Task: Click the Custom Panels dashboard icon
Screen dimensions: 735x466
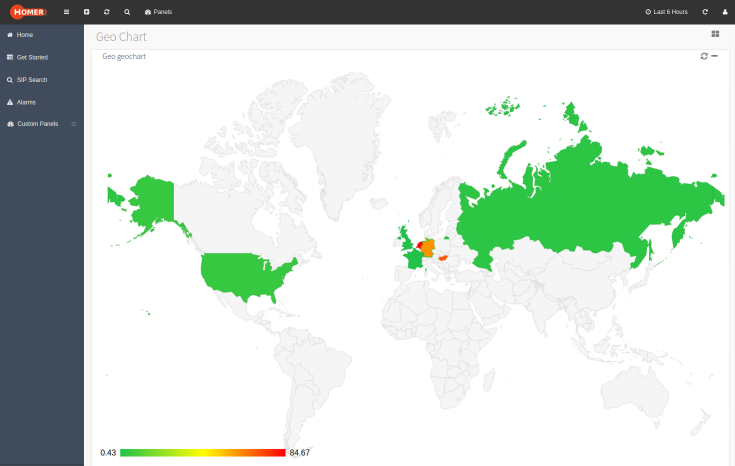Action: click(x=10, y=124)
